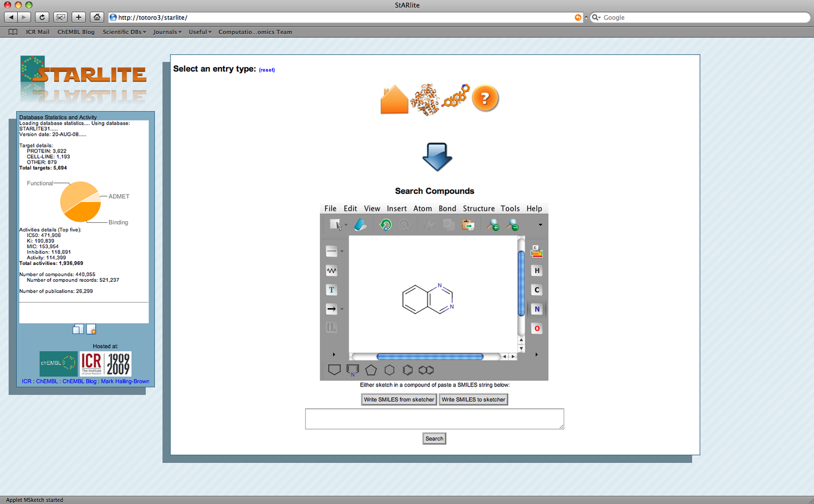Open the sketcher View menu

[372, 209]
